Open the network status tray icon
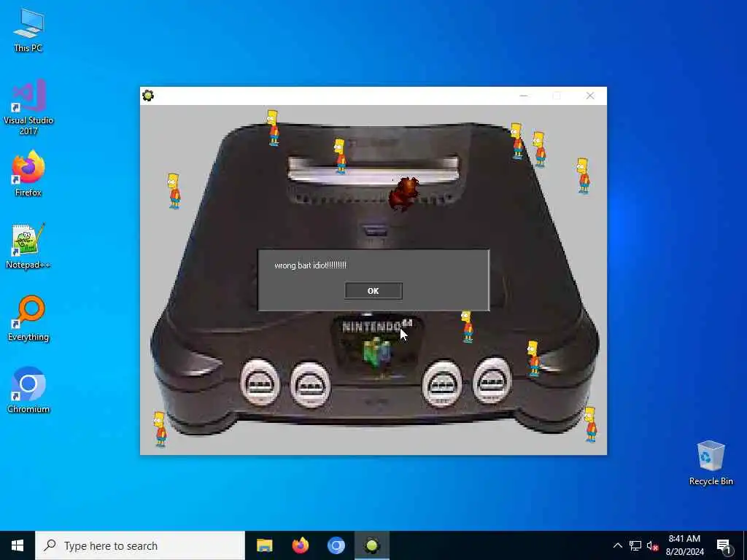The height and width of the screenshot is (560, 747). 635,545
